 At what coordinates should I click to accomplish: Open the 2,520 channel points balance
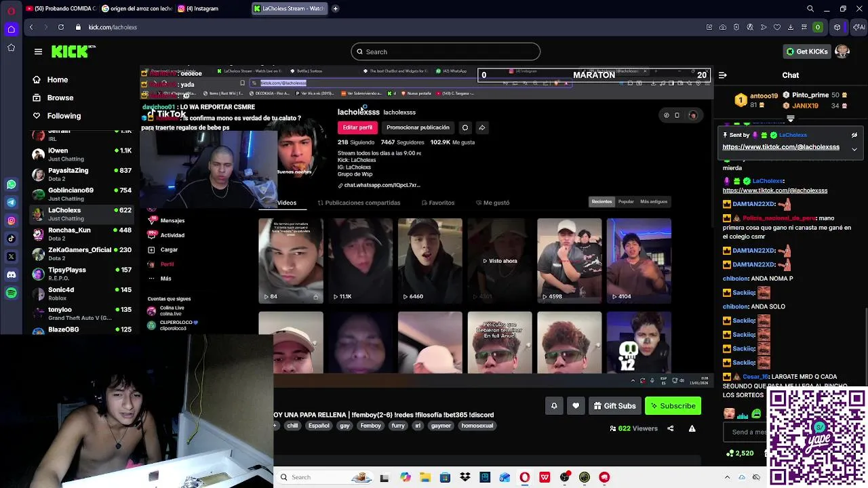click(x=740, y=453)
